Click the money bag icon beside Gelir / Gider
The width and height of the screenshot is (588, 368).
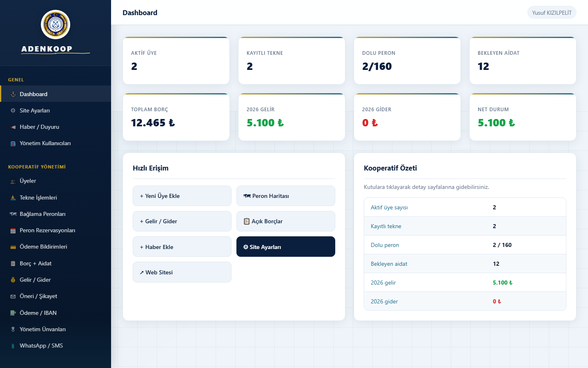tap(13, 280)
